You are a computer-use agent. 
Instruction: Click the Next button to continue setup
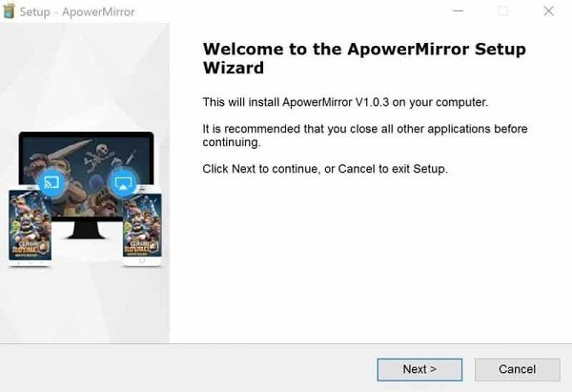(419, 369)
